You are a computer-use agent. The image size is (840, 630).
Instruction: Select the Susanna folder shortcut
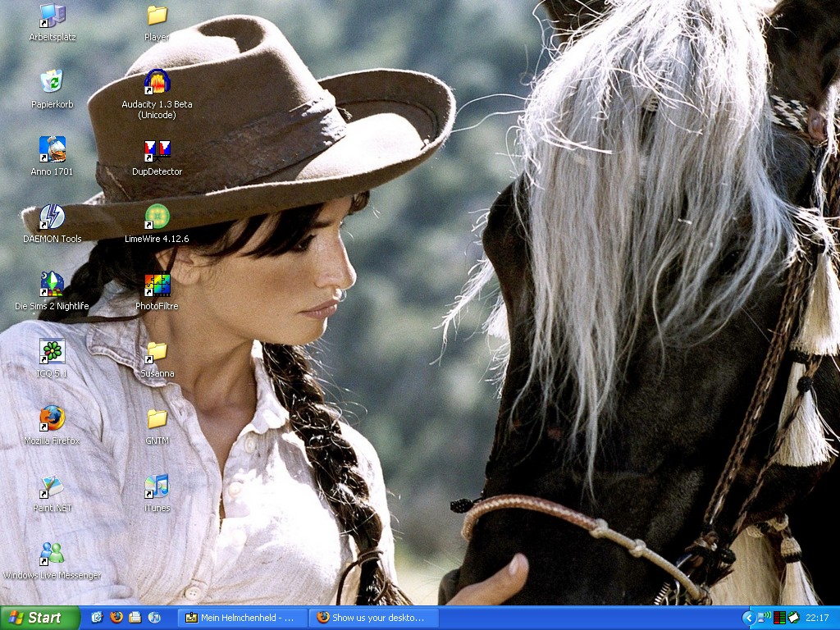pos(157,351)
